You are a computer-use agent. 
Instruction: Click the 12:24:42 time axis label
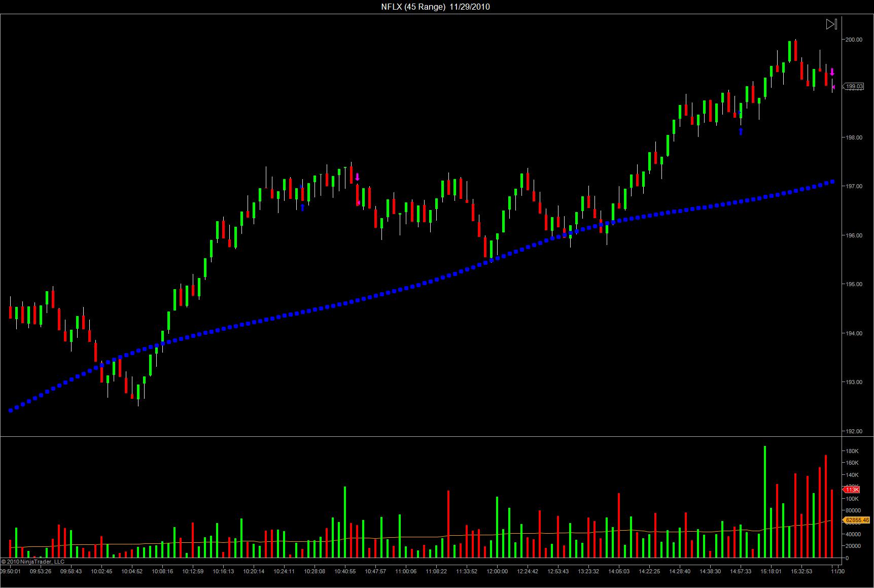point(528,571)
